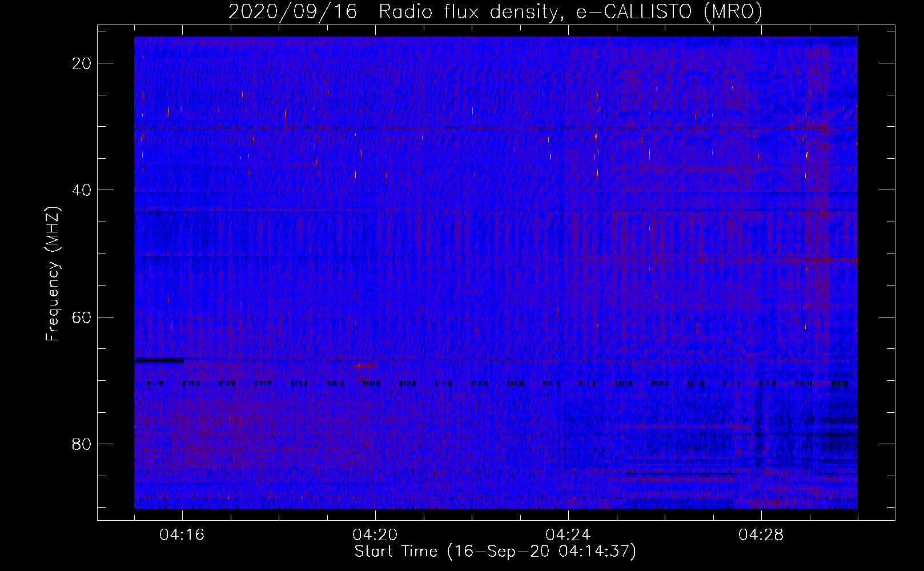This screenshot has width=924, height=571.
Task: Click the 04:24 time tick label
Action: pyautogui.click(x=568, y=535)
